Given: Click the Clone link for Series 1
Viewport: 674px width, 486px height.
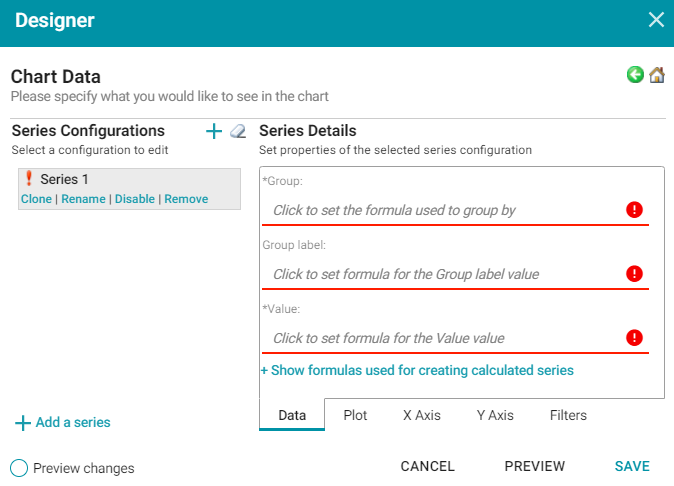Looking at the screenshot, I should 36,199.
